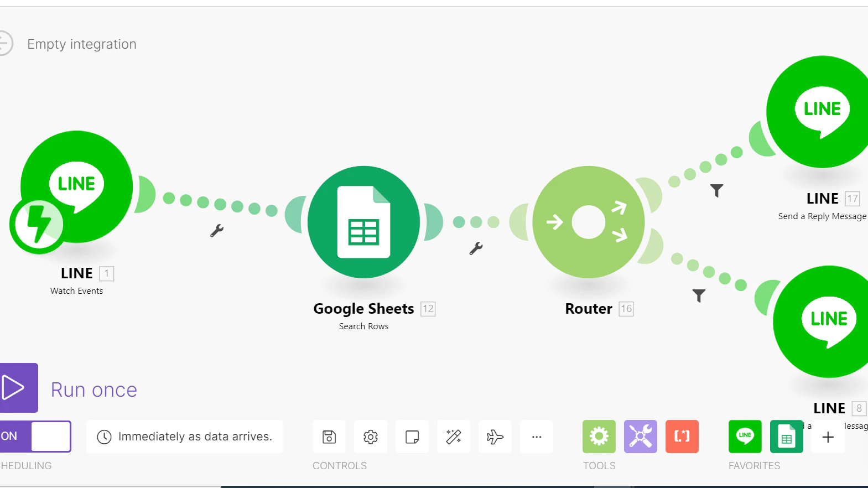Open the lower LINE module numbered 8
This screenshot has width=868, height=488.
tap(822, 321)
